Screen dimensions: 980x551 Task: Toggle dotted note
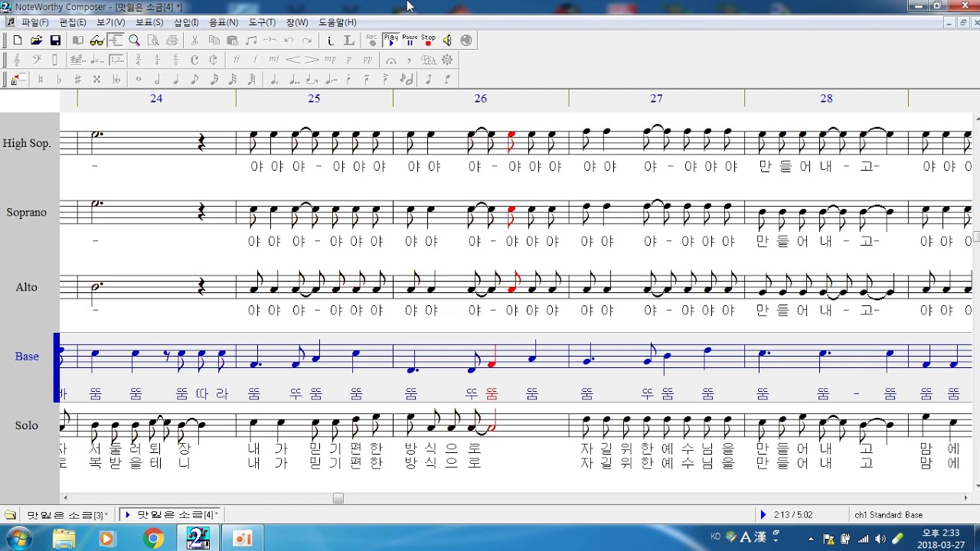click(274, 79)
